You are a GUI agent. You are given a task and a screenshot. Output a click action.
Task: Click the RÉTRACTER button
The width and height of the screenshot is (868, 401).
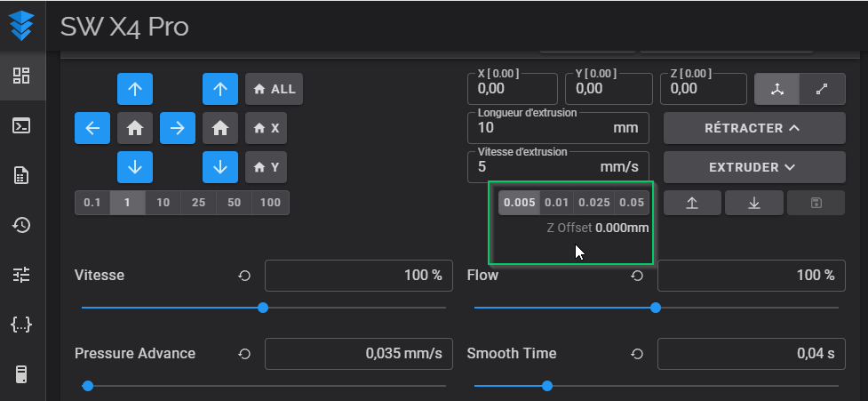click(754, 128)
